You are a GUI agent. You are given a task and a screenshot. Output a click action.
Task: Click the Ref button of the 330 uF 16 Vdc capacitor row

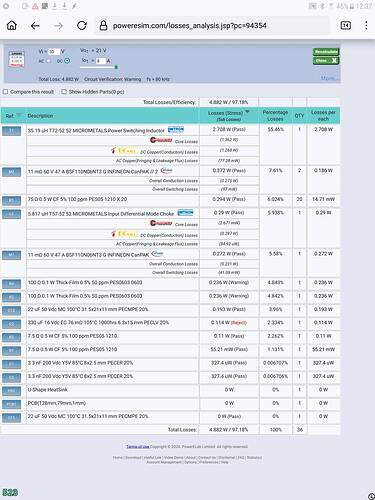[12, 324]
